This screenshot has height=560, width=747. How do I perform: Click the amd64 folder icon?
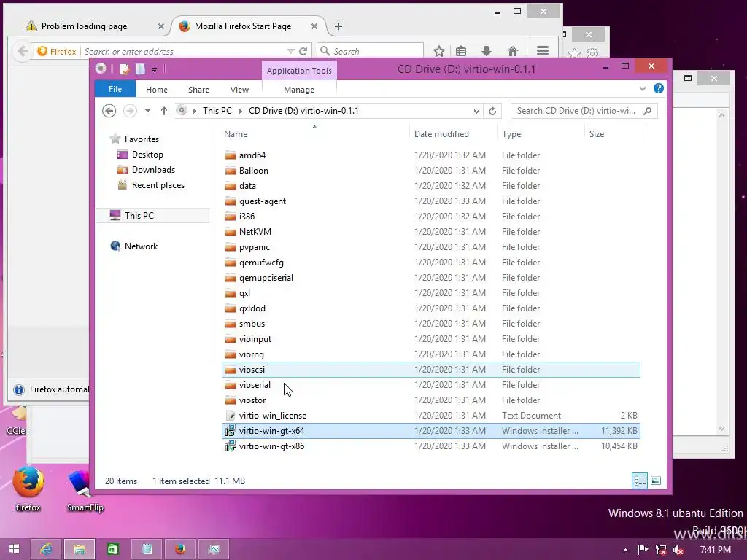231,155
